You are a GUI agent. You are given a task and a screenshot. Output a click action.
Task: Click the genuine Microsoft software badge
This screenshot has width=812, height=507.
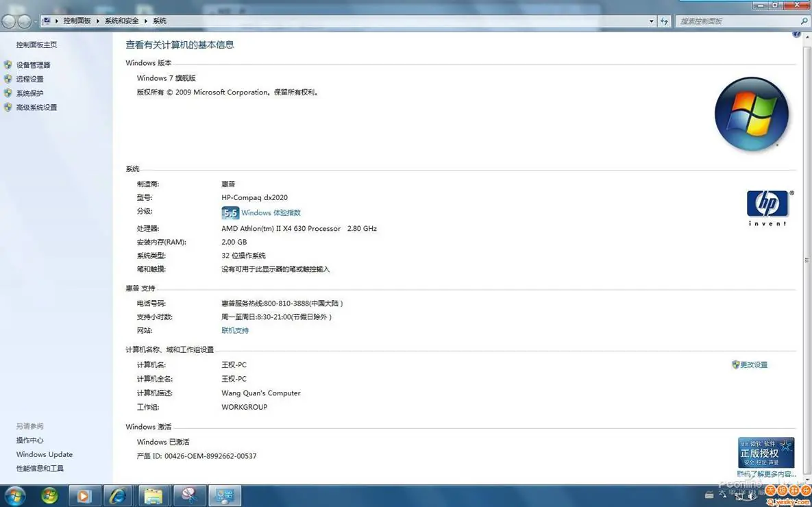[765, 453]
